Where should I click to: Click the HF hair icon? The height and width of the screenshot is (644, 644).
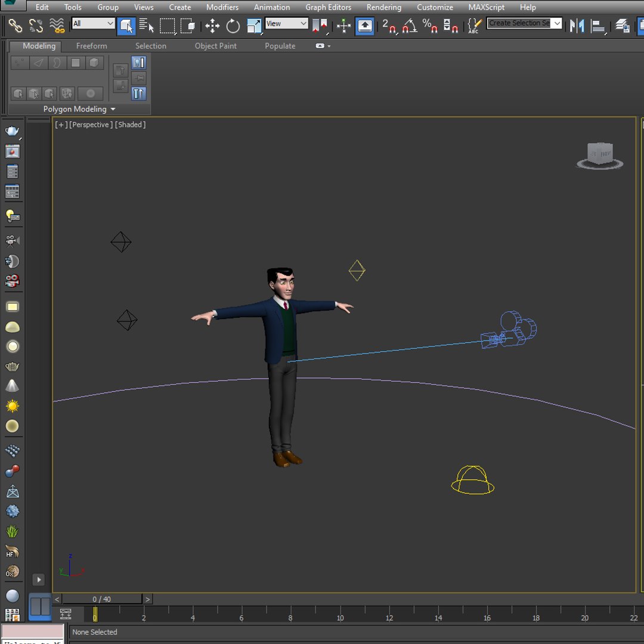(13, 551)
